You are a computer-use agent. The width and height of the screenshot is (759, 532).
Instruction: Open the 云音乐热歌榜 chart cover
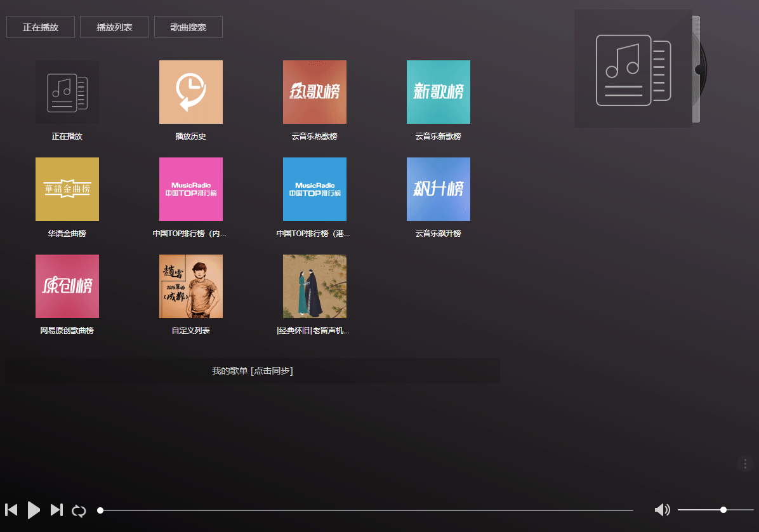315,92
